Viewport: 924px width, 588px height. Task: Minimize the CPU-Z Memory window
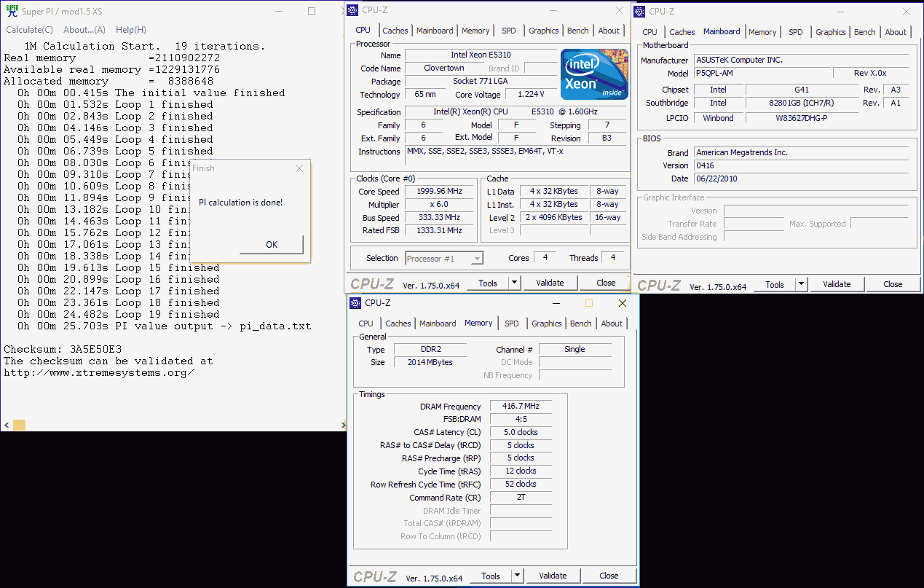coord(557,303)
